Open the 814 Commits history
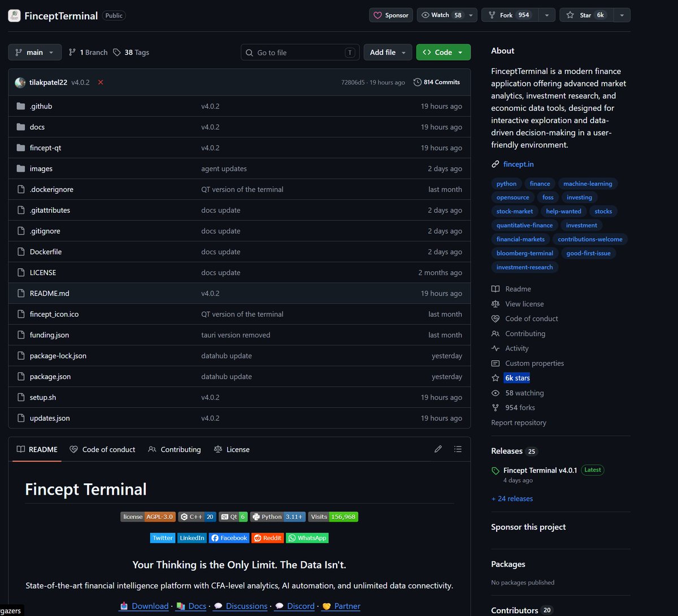Viewport: 678px width, 616px height. coord(437,82)
